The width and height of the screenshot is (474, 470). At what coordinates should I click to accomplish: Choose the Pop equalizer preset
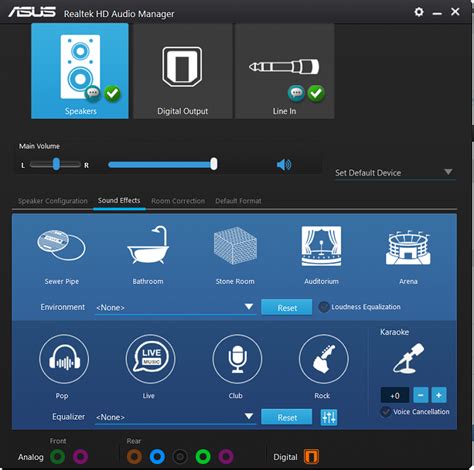click(64, 359)
